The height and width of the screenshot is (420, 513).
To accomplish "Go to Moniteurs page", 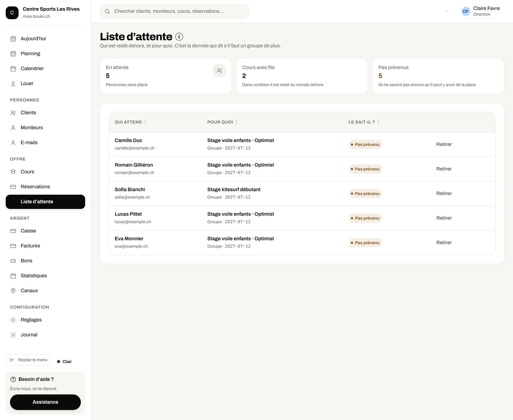I will [45, 128].
